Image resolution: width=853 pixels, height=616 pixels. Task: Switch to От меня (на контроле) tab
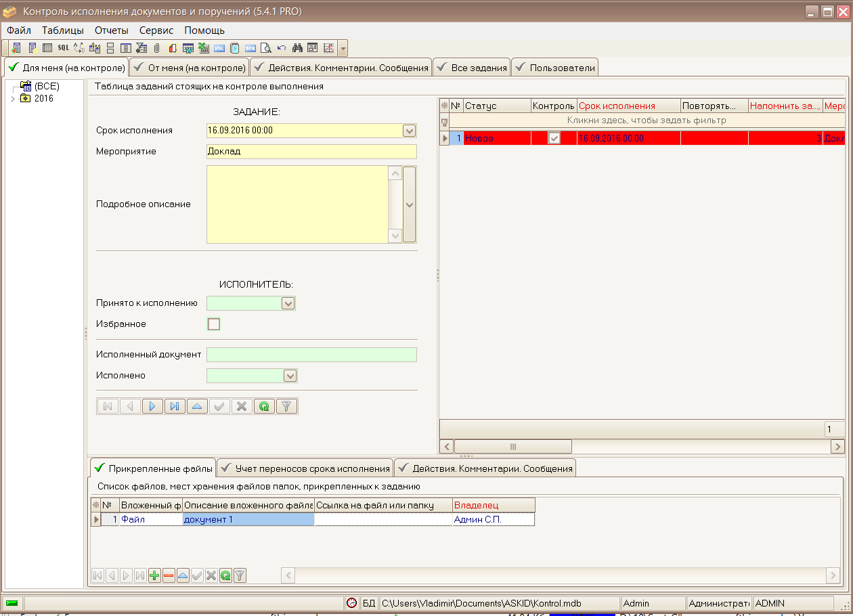(189, 68)
